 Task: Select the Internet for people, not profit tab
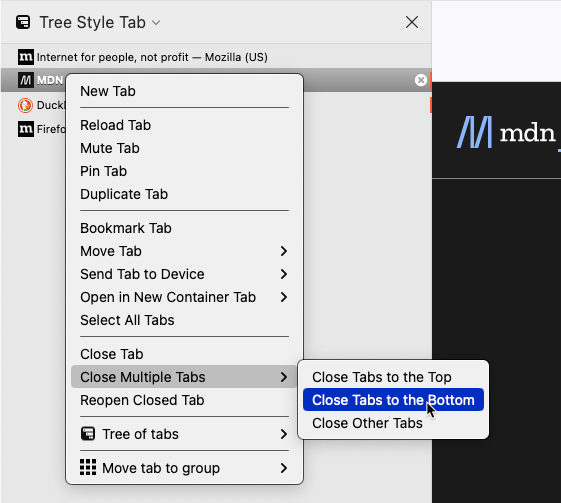click(x=216, y=57)
